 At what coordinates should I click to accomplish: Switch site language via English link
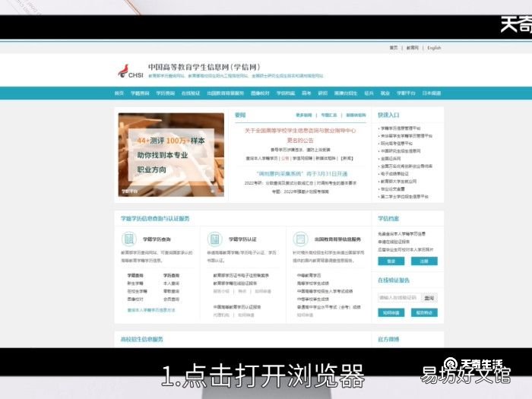pos(434,48)
